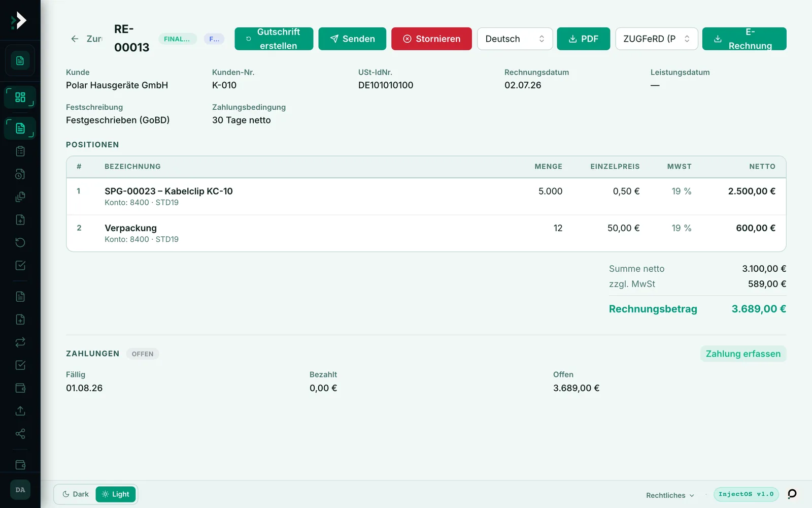Screen dimensions: 812x508
Task: Click position SPG-00023 – Kabelclip KC-10
Action: point(168,192)
